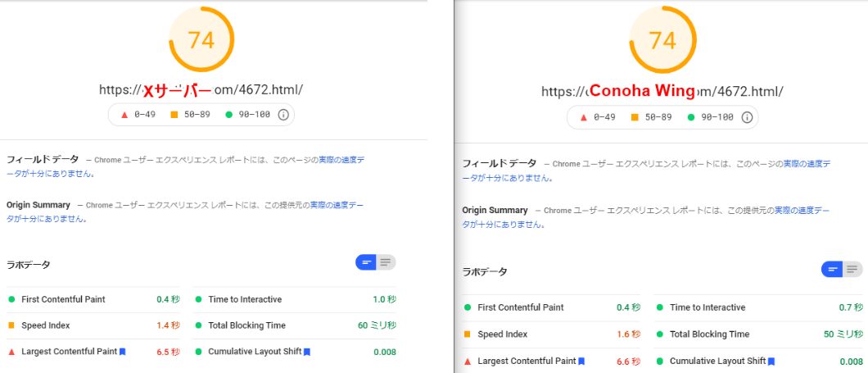Click bookmark icon next to Xサーバー Cumulative Layout Shift
The height and width of the screenshot is (373, 868).
point(306,352)
